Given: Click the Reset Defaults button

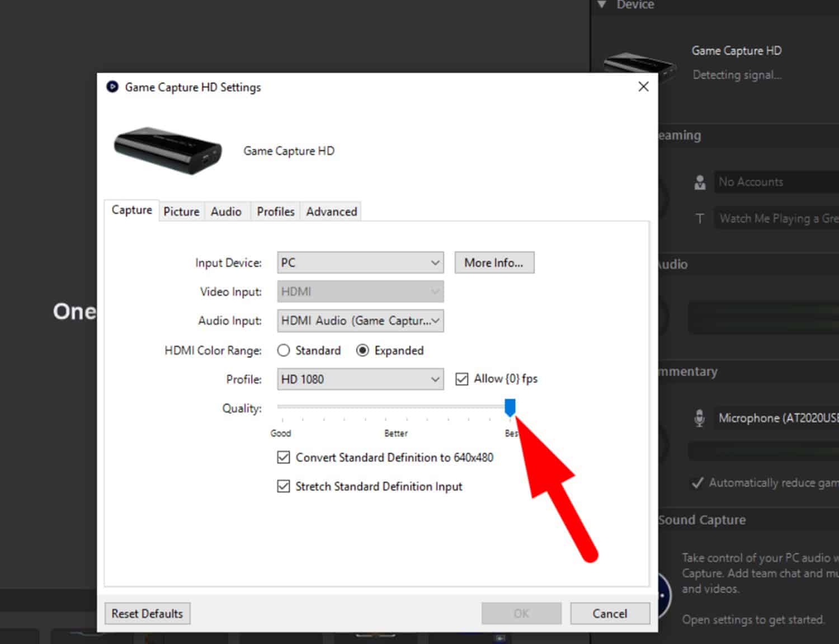Looking at the screenshot, I should pos(147,613).
